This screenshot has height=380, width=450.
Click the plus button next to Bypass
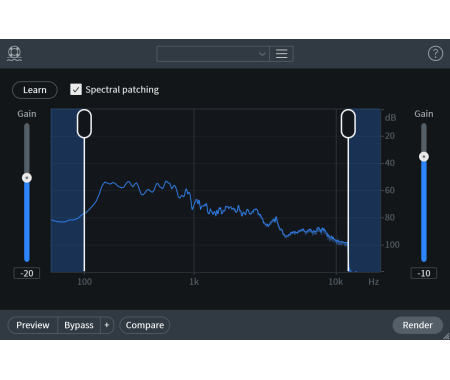(x=107, y=325)
